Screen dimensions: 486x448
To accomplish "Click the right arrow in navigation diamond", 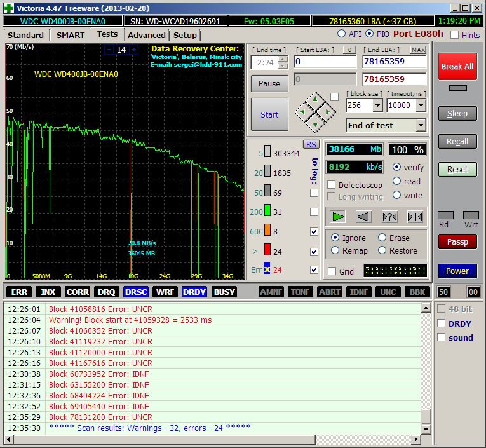I will point(328,112).
